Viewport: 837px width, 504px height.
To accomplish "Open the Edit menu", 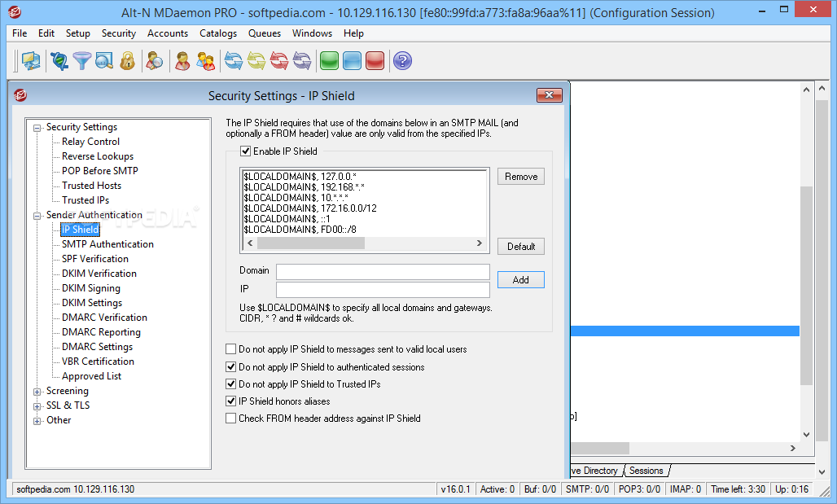I will [46, 33].
